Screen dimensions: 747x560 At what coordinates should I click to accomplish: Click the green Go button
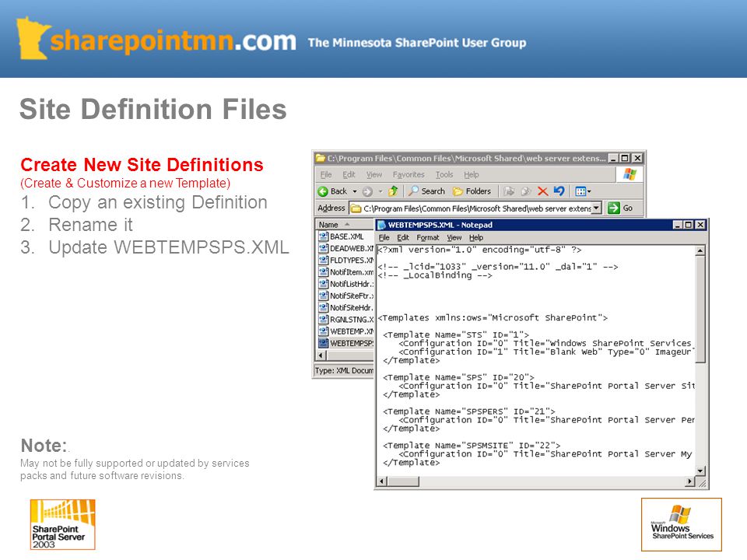(620, 208)
